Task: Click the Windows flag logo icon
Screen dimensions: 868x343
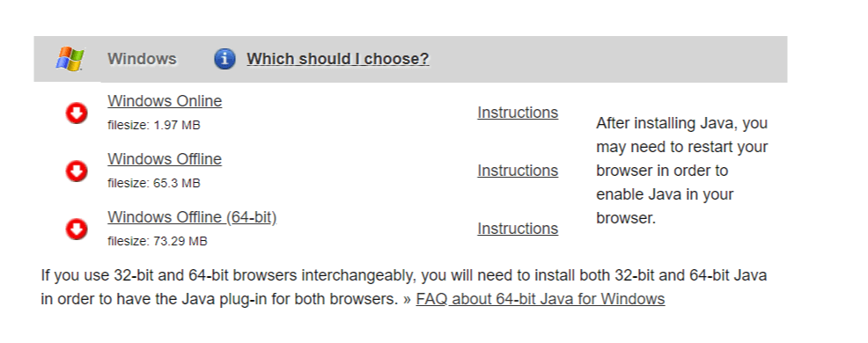Action: 70,59
